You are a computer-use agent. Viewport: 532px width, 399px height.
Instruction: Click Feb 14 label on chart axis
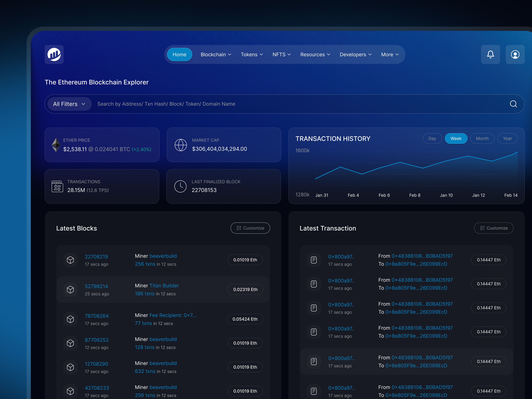(511, 195)
